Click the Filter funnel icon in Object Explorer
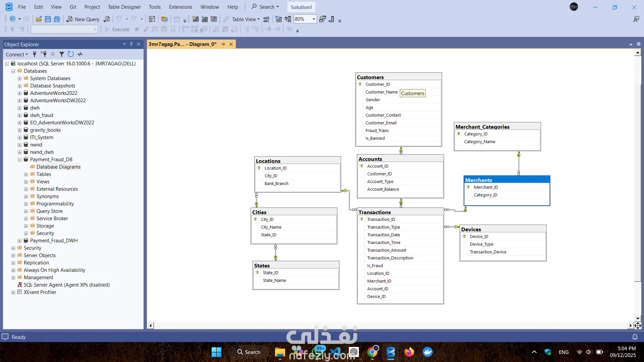 62,54
